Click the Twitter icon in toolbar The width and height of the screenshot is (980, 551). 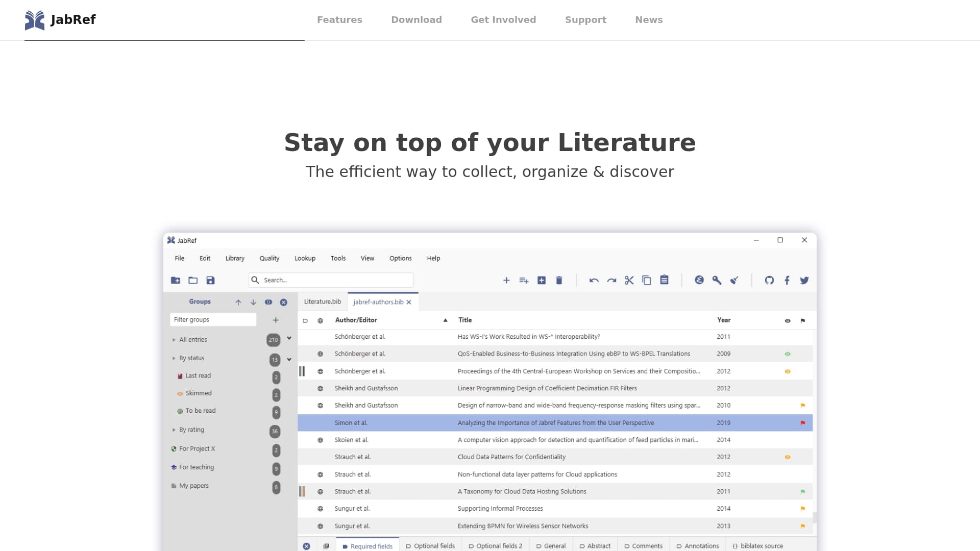(804, 280)
